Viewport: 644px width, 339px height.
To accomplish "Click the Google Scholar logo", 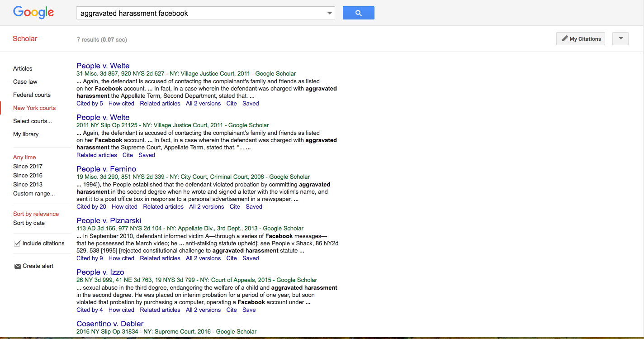I will pos(33,12).
